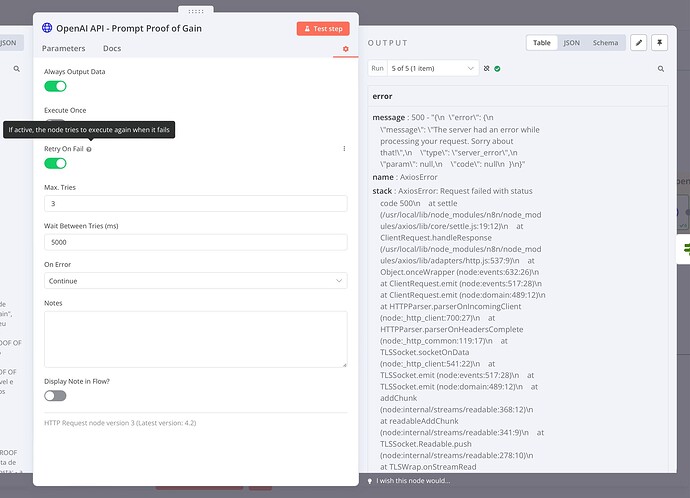690x498 pixels.
Task: Click the Test step button
Action: [323, 29]
